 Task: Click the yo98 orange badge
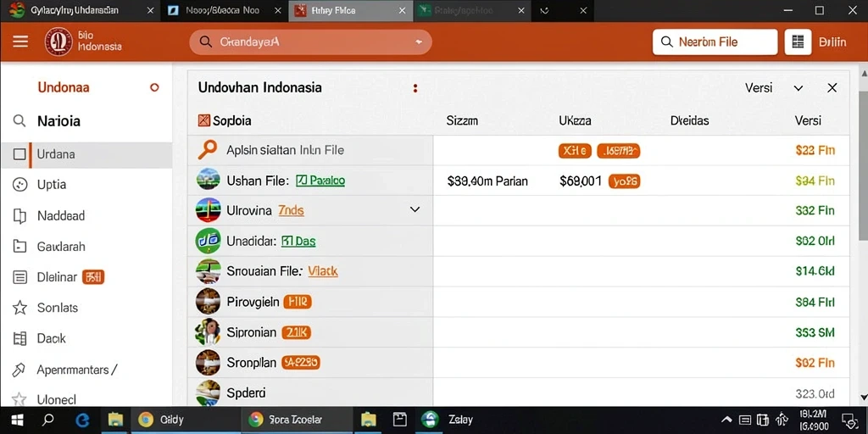(x=624, y=181)
